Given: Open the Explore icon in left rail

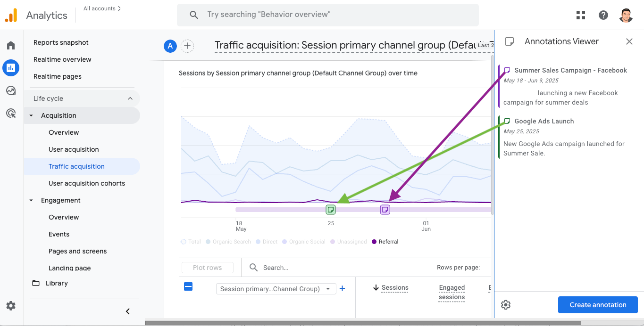Looking at the screenshot, I should [11, 90].
